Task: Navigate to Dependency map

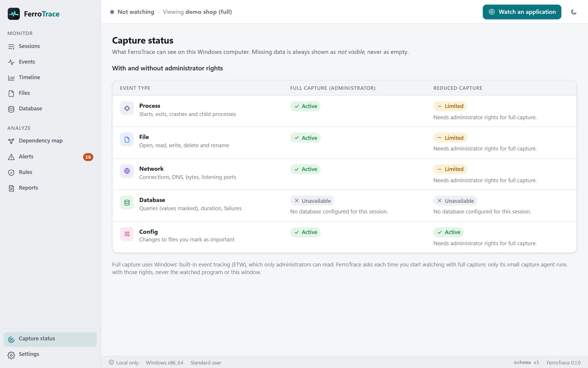Action: point(50,141)
